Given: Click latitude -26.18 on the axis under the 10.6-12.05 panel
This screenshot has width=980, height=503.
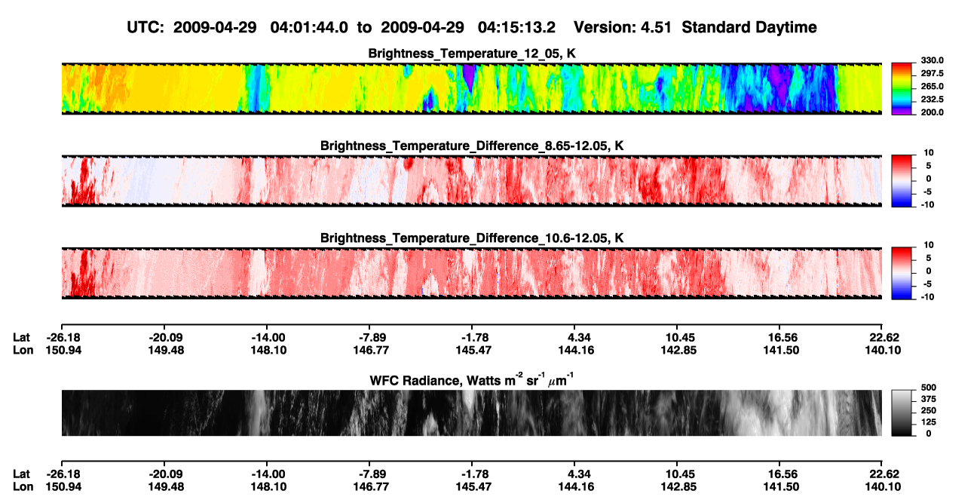Looking at the screenshot, I should click(62, 338).
